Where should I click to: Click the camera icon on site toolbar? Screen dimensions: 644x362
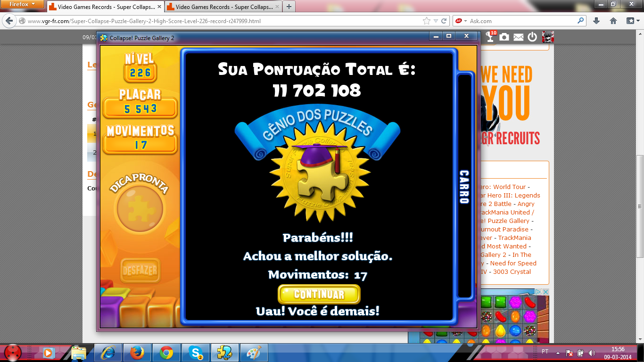pyautogui.click(x=504, y=37)
